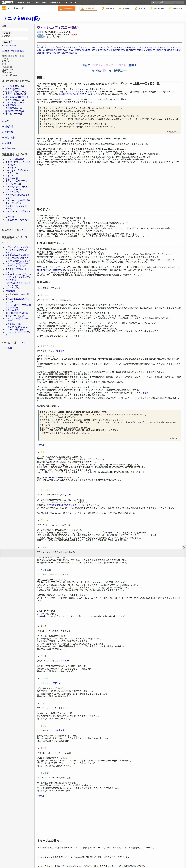
Task: Click ネタバレ link below マグニフィコ quote
Action: (x=41, y=445)
